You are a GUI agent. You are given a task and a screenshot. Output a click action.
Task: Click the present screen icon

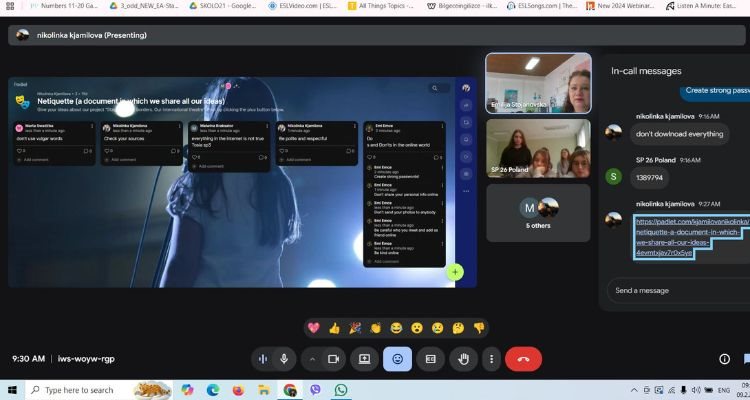pos(365,358)
